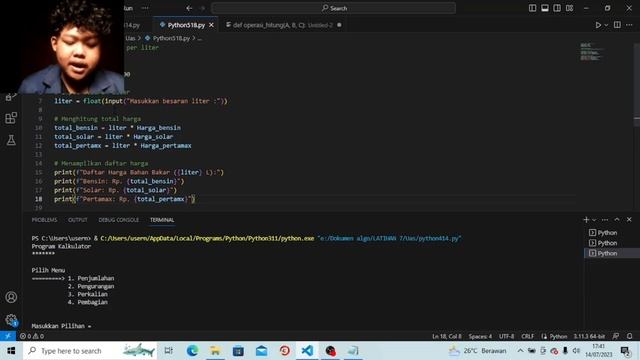Open File Explorer from taskbar

click(215, 351)
